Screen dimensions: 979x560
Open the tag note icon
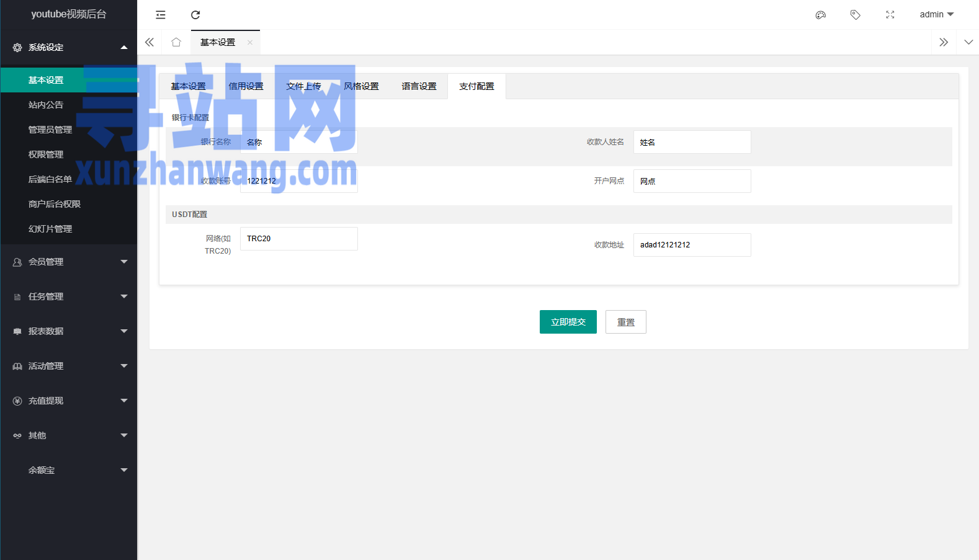[856, 15]
